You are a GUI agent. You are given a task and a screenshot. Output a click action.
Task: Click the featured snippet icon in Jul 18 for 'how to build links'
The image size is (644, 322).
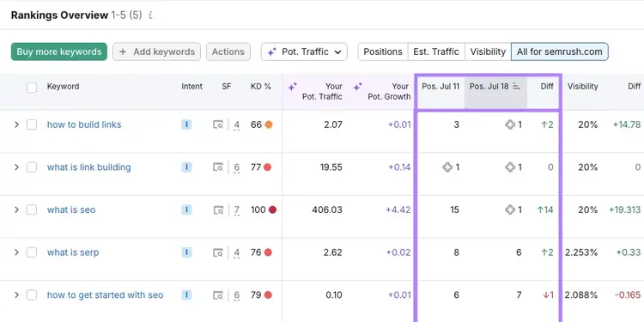[x=510, y=125]
